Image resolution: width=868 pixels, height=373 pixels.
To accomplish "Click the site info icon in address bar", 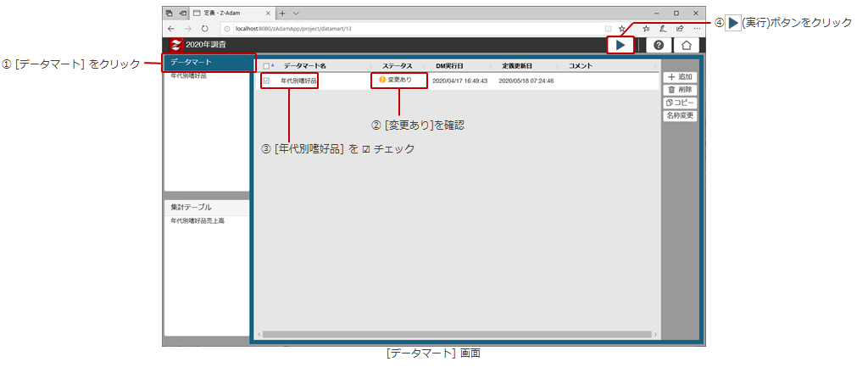I will (228, 28).
